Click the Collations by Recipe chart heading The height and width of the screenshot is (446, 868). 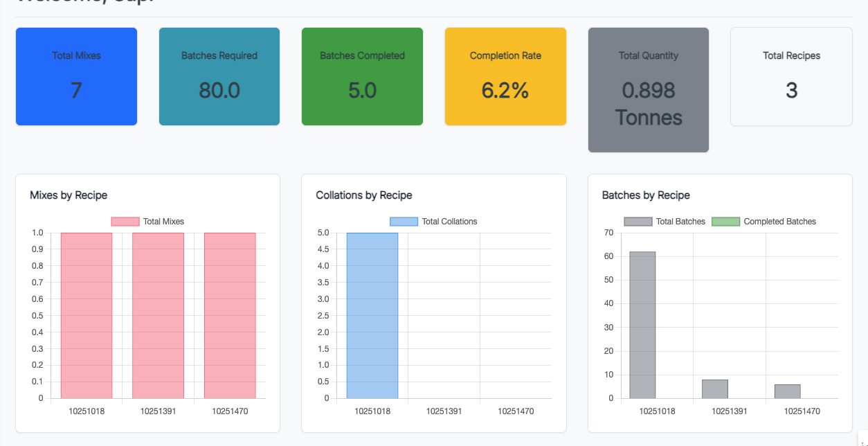(364, 195)
